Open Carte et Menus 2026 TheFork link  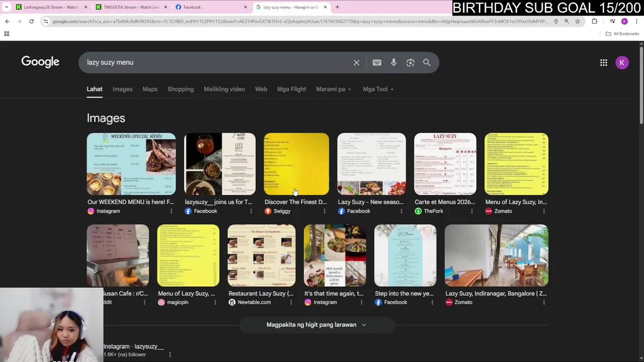point(445,202)
